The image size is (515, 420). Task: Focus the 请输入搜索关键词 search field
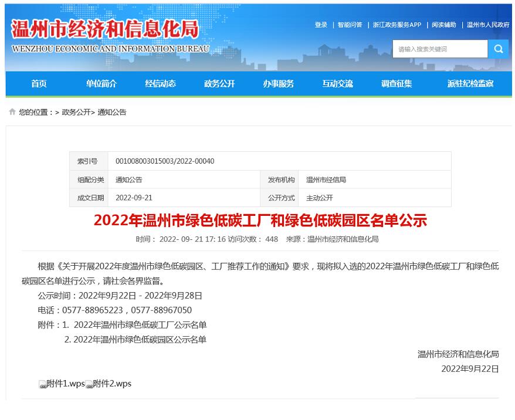point(440,49)
